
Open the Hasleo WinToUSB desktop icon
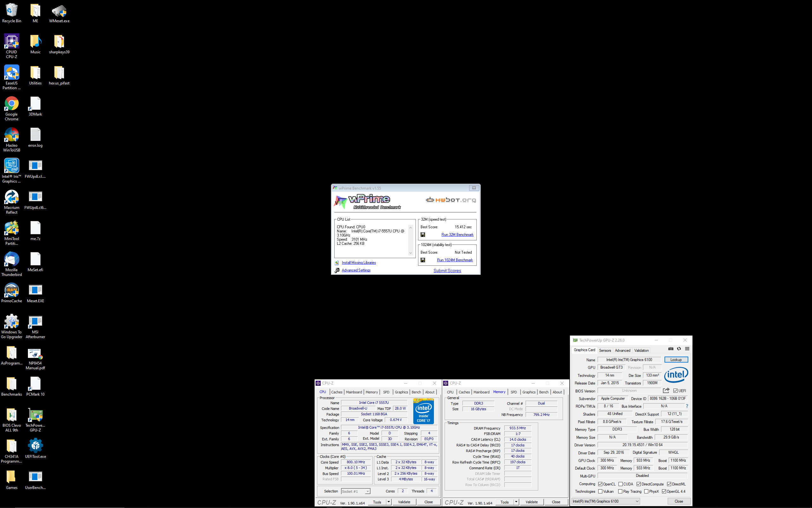11,140
